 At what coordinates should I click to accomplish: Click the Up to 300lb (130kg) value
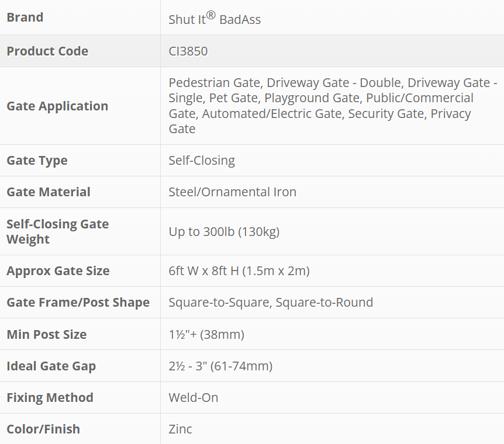(x=224, y=232)
